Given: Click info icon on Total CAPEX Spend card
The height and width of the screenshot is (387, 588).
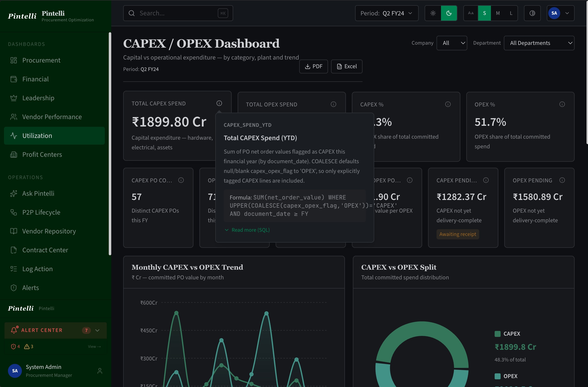Looking at the screenshot, I should point(219,103).
